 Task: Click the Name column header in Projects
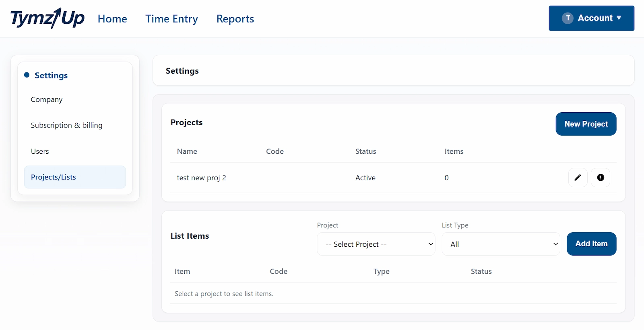(x=187, y=151)
